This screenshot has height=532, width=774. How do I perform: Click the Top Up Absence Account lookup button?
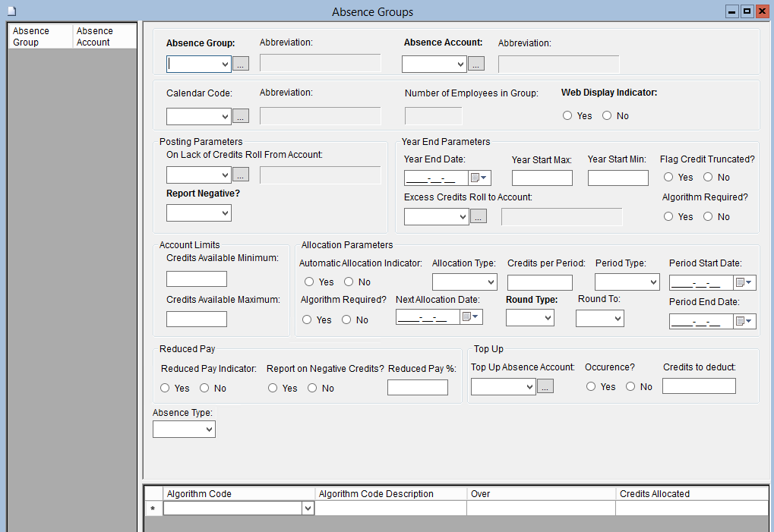[545, 387]
